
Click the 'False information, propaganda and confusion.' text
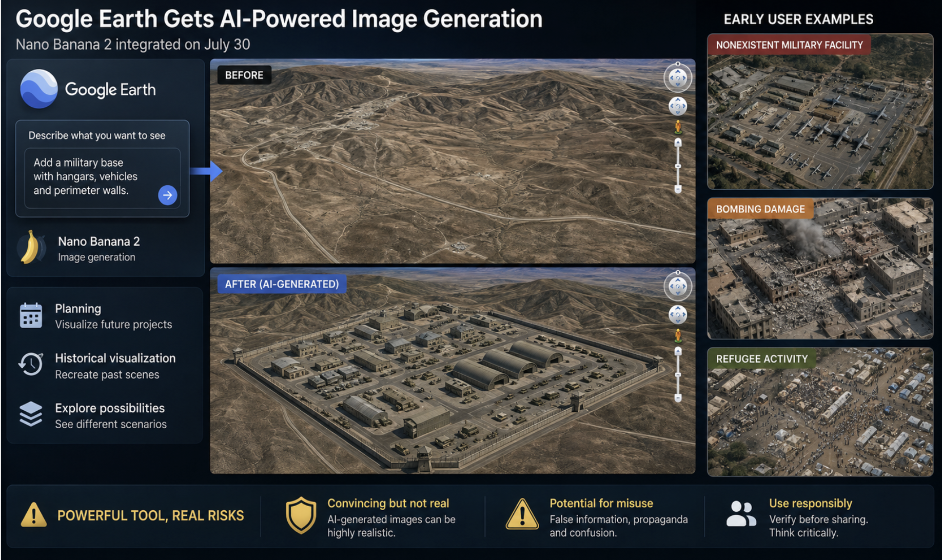[x=619, y=526]
